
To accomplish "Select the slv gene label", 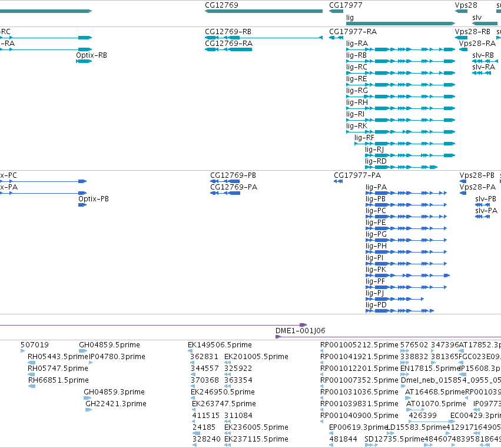I will click(477, 18).
